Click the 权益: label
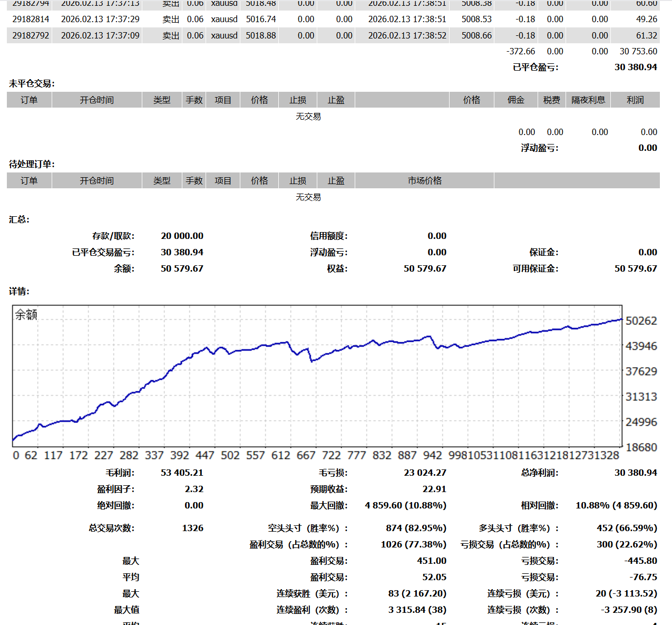The width and height of the screenshot is (672, 625). 337,268
